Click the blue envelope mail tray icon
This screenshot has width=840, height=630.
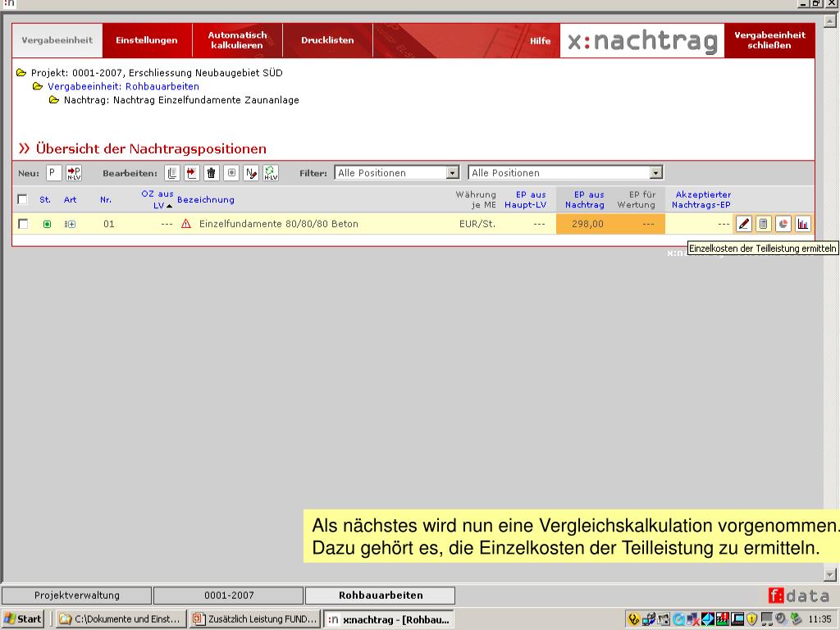[708, 619]
